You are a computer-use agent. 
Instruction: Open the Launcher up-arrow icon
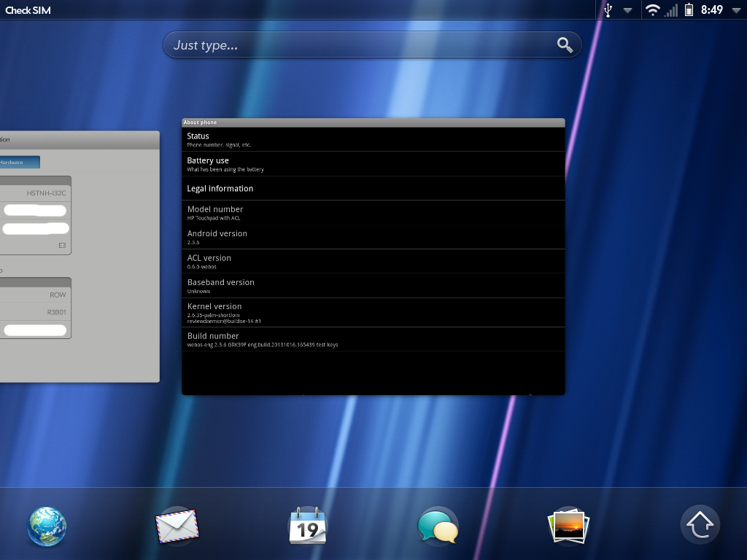click(700, 526)
